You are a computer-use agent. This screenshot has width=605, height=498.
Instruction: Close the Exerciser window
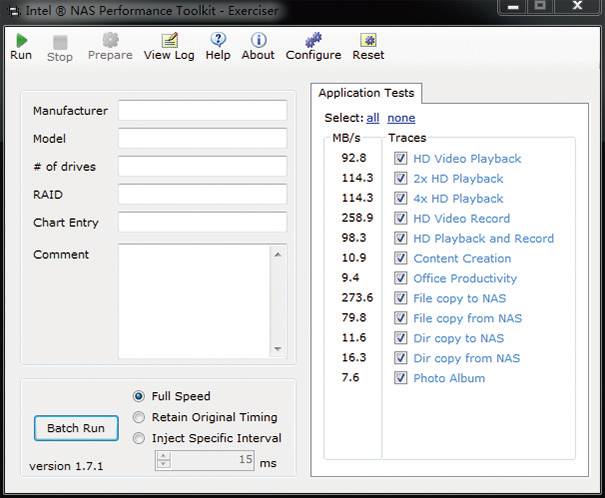[578, 7]
